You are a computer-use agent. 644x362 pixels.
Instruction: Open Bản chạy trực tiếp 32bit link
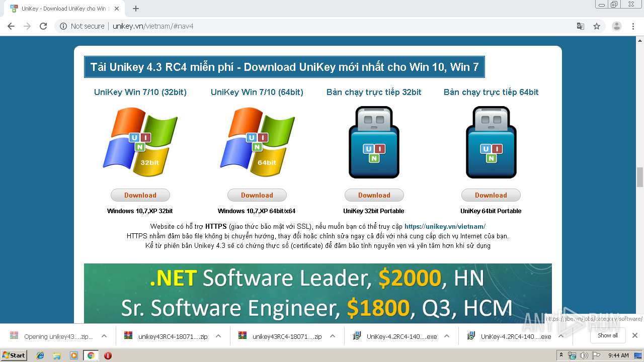coord(374,92)
